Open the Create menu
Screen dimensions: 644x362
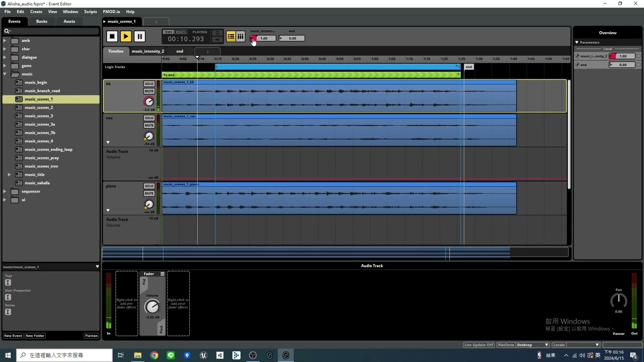coord(36,12)
